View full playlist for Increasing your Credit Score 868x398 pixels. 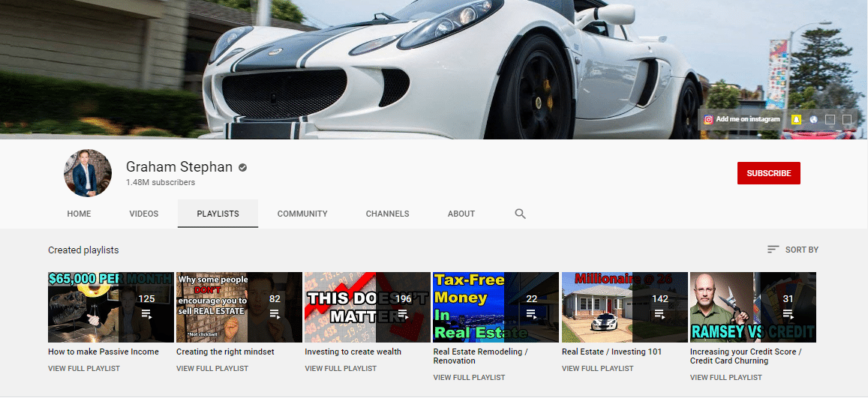(726, 378)
